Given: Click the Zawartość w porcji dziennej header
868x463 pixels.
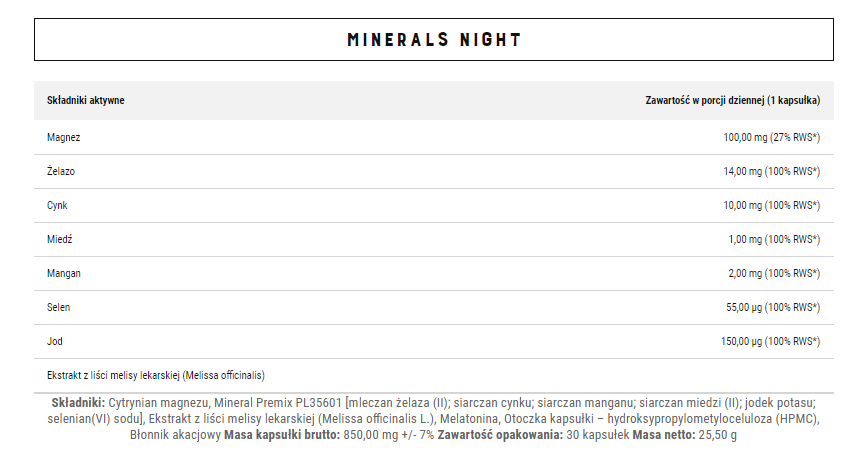Looking at the screenshot, I should click(732, 100).
